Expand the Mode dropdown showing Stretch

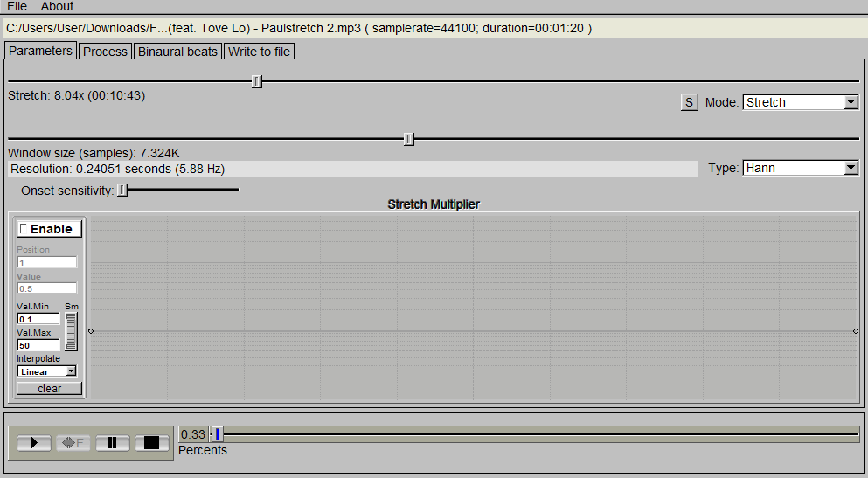pyautogui.click(x=801, y=102)
